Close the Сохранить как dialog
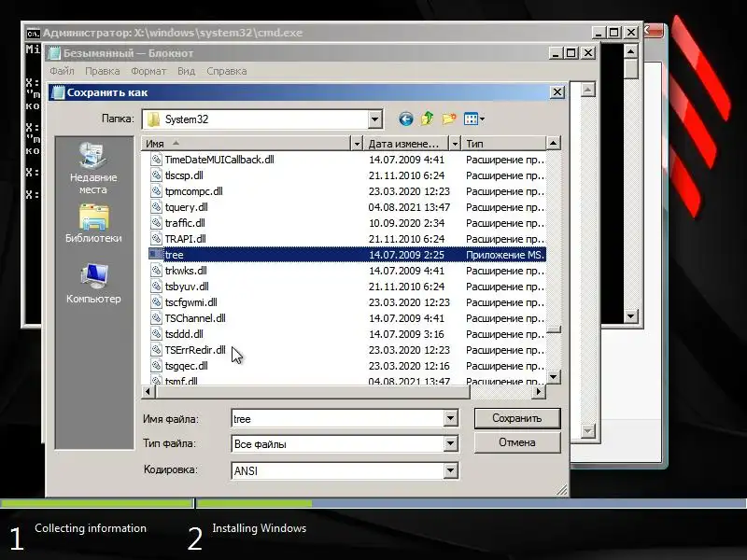 (x=557, y=91)
